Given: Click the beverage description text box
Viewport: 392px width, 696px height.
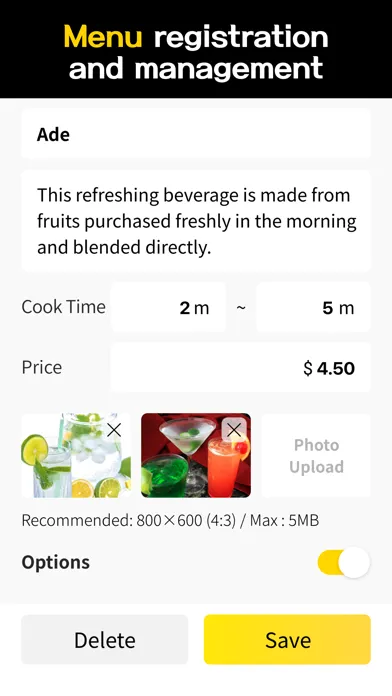Looking at the screenshot, I should pos(196,221).
